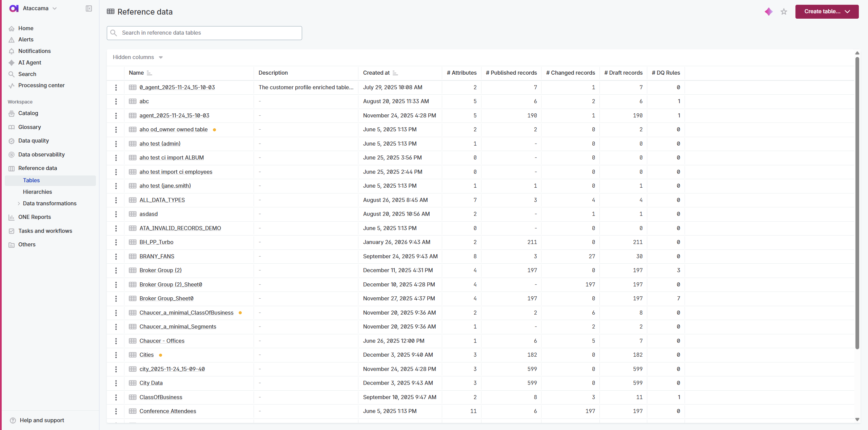Collapse the left sidebar panel
Viewport: 868px width, 430px height.
pos(88,8)
